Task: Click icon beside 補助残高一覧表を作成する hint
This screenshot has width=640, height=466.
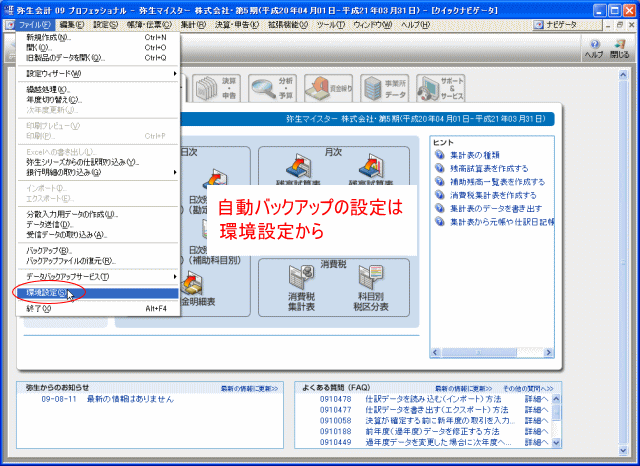Action: 440,182
